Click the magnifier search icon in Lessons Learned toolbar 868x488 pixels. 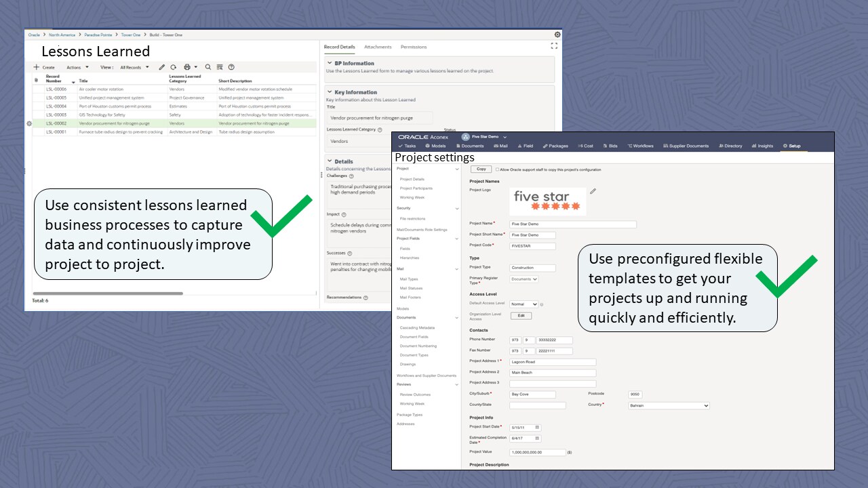208,67
